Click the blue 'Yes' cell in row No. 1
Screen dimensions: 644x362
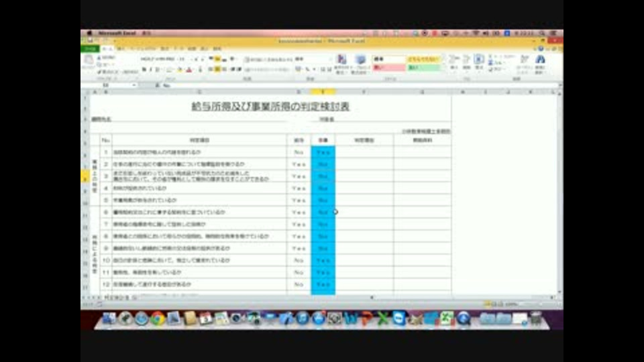pos(323,152)
